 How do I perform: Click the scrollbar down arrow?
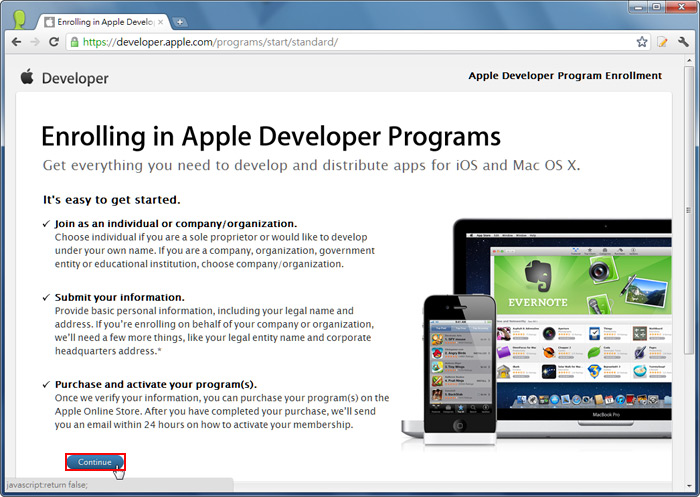[x=689, y=485]
